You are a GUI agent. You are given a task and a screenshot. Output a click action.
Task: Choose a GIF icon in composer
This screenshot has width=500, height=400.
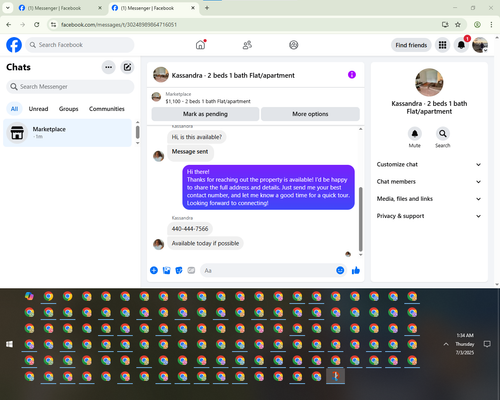click(191, 270)
